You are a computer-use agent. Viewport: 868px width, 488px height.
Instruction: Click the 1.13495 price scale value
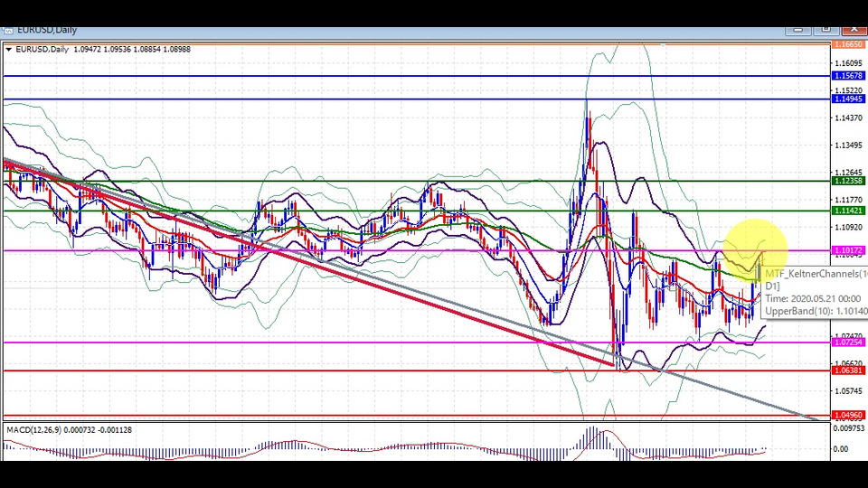point(848,145)
